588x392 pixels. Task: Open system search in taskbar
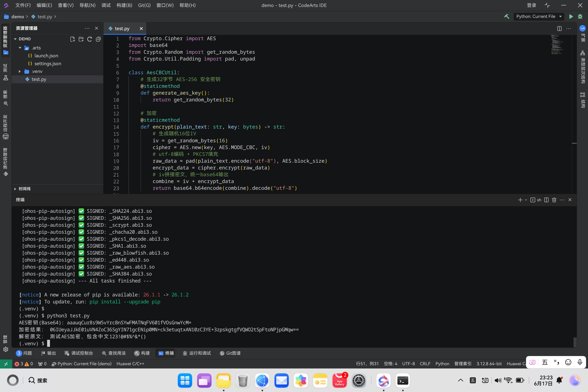[38, 381]
